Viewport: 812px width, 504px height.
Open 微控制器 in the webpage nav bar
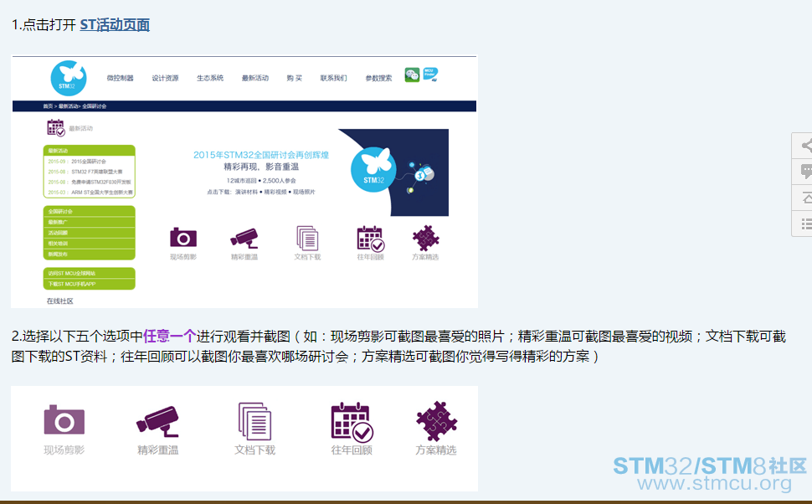[x=121, y=78]
